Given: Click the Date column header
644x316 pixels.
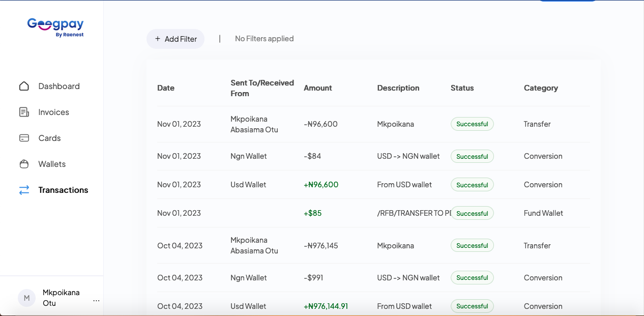Looking at the screenshot, I should (166, 88).
